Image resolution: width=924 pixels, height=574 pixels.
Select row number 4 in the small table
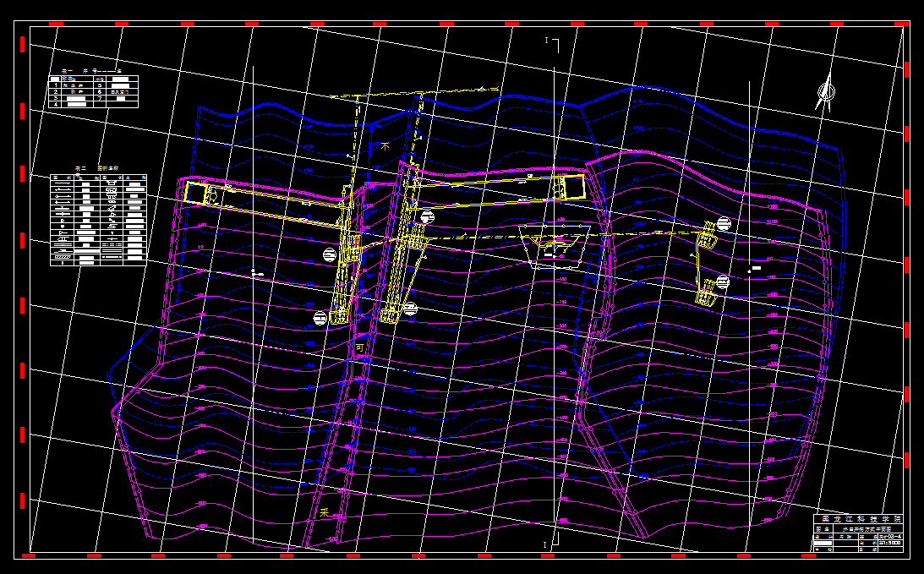coord(56,104)
